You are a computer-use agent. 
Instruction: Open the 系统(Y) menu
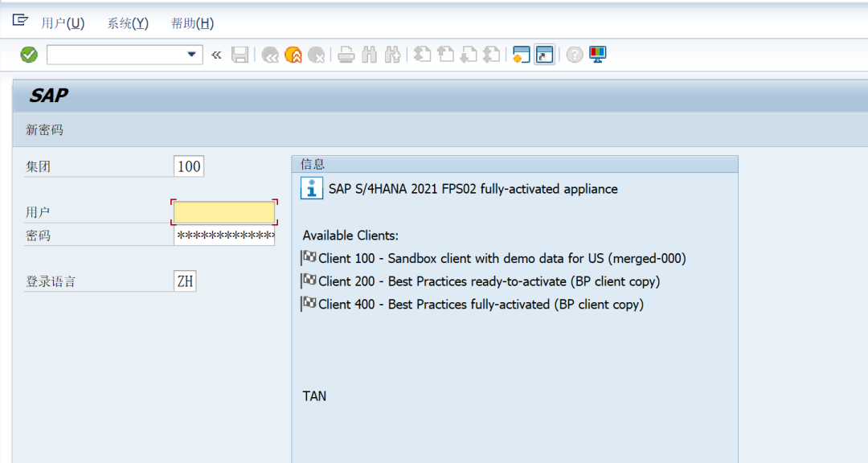[x=128, y=23]
